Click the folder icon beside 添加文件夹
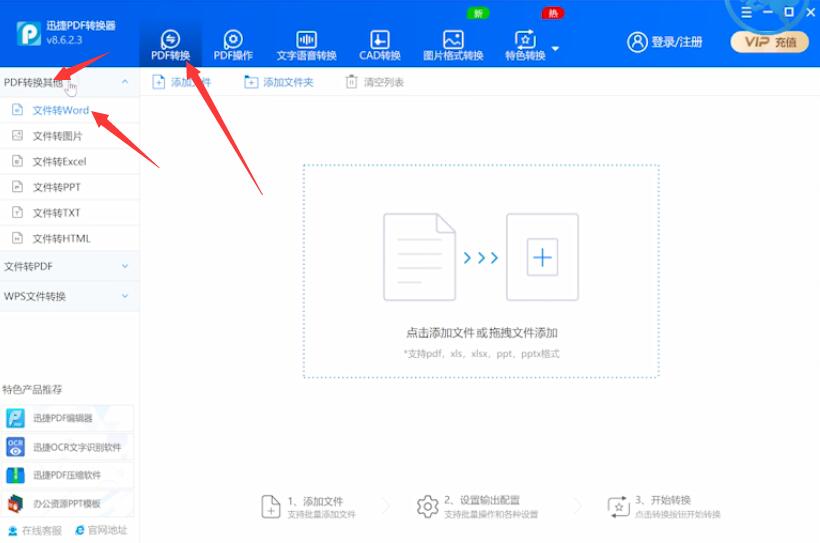820x543 pixels. tap(251, 82)
